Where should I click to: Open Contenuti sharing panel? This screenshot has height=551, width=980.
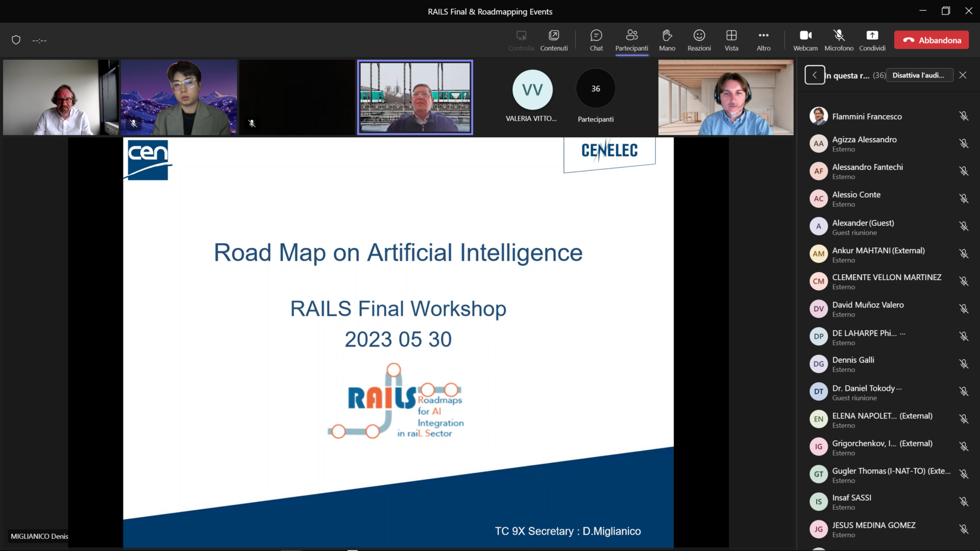pyautogui.click(x=554, y=40)
